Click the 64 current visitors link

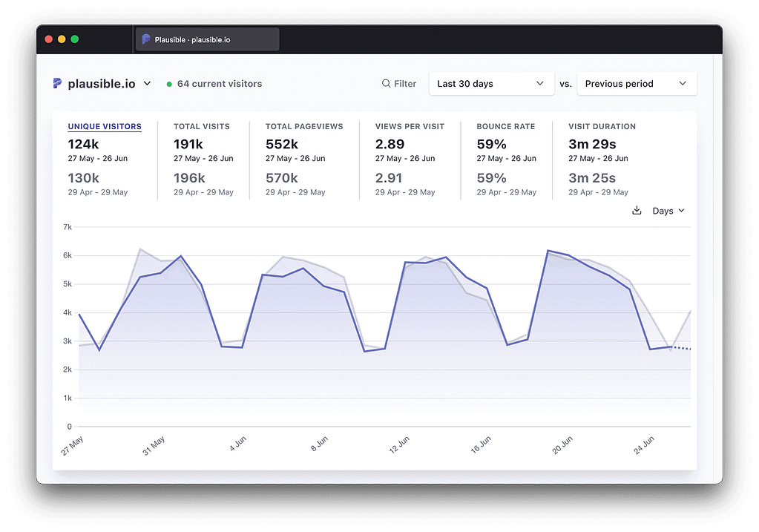(x=219, y=84)
